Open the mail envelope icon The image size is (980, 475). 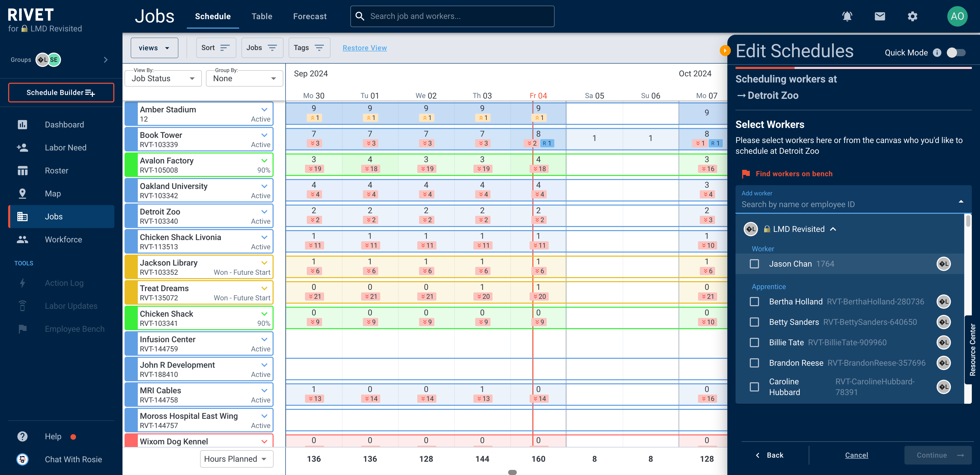879,16
